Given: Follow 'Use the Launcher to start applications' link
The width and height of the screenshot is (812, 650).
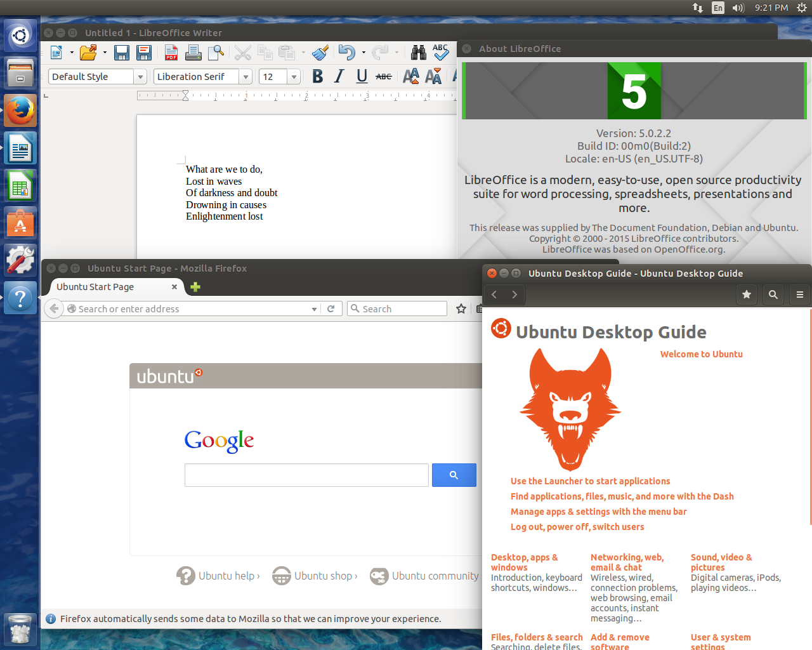Looking at the screenshot, I should click(591, 481).
